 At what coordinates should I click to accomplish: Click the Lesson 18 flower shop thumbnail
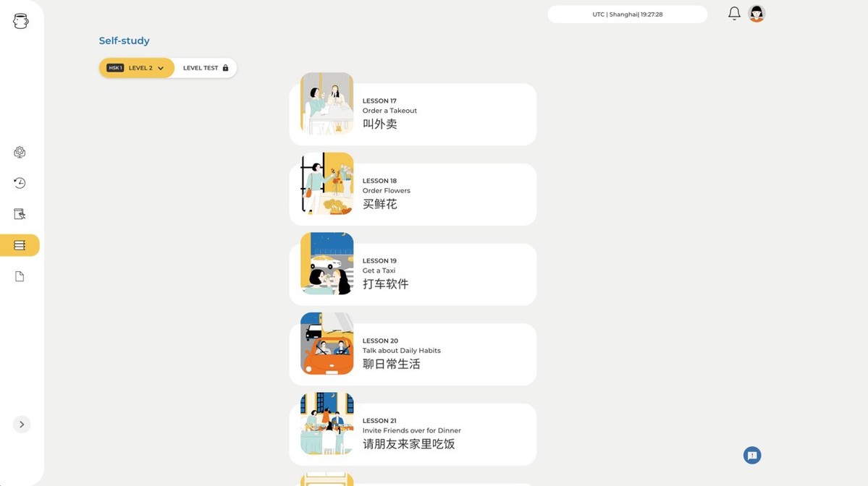(326, 184)
